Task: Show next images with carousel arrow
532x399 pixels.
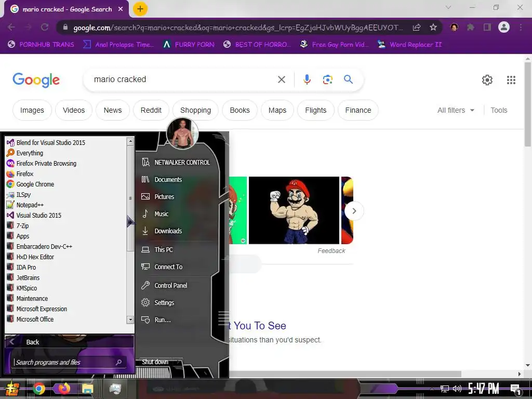Action: [354, 211]
